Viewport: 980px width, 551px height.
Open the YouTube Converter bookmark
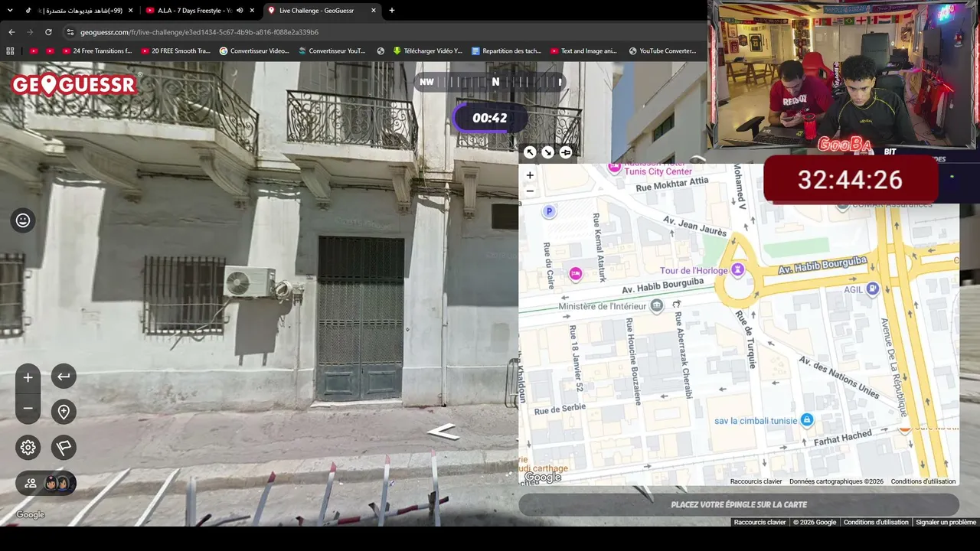(663, 51)
